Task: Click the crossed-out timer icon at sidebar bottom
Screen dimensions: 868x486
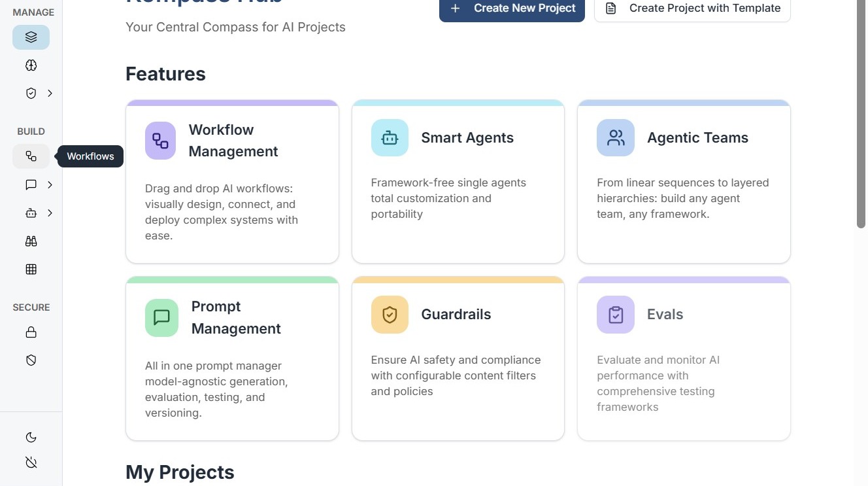Action: click(x=31, y=462)
